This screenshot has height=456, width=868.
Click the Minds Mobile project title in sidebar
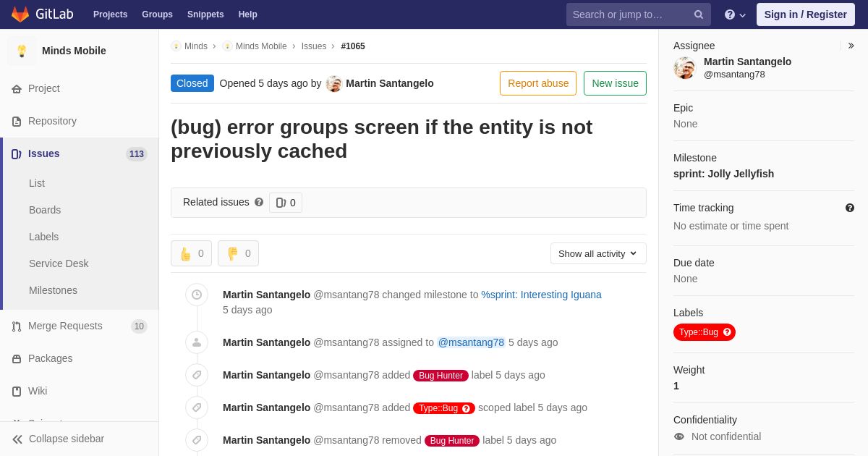tap(74, 51)
